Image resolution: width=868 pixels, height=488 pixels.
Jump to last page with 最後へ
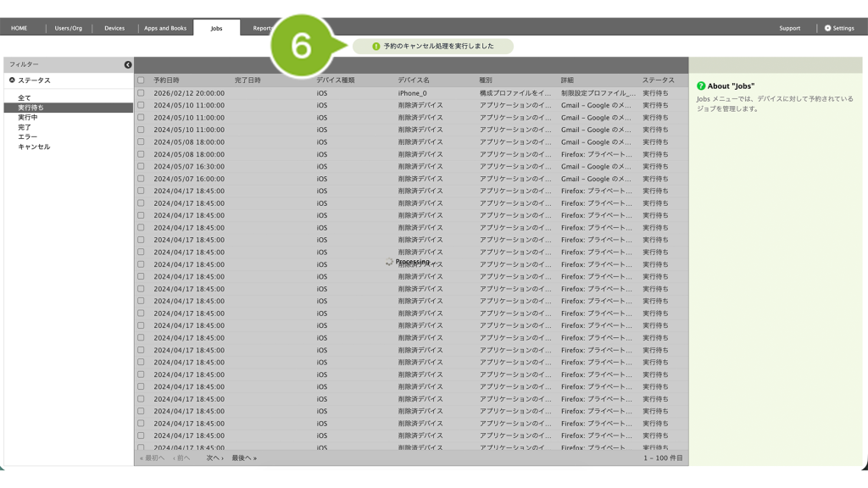(244, 458)
